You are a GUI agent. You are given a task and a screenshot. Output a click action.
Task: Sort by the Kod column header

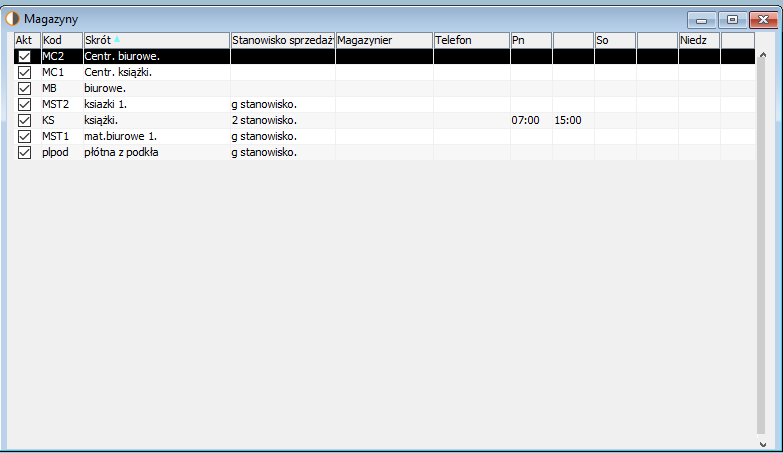(x=62, y=40)
